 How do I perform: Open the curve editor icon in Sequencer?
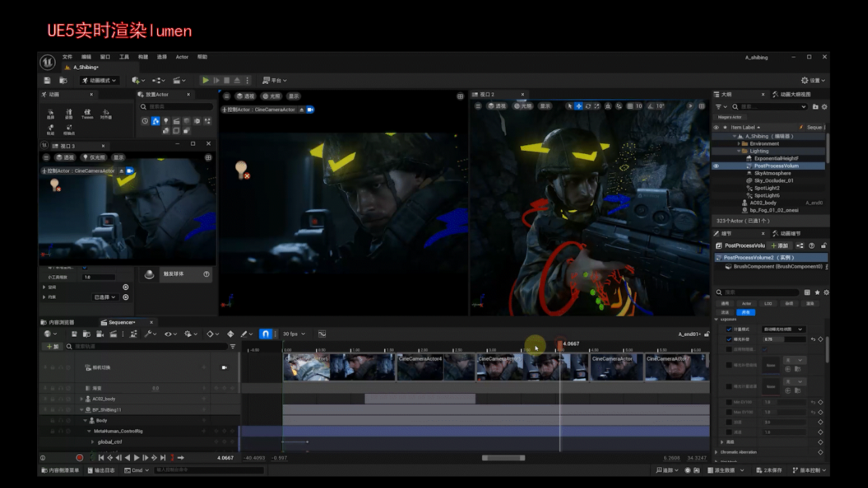click(322, 334)
